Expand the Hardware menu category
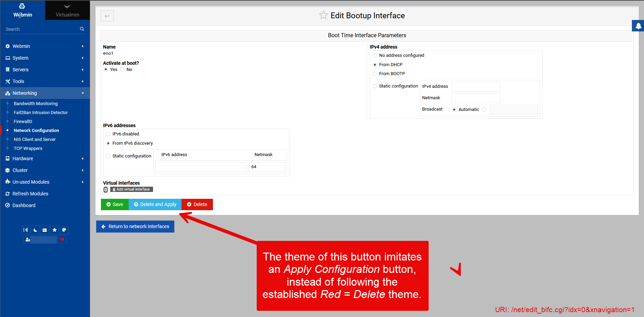The image size is (644, 317). coord(82,158)
